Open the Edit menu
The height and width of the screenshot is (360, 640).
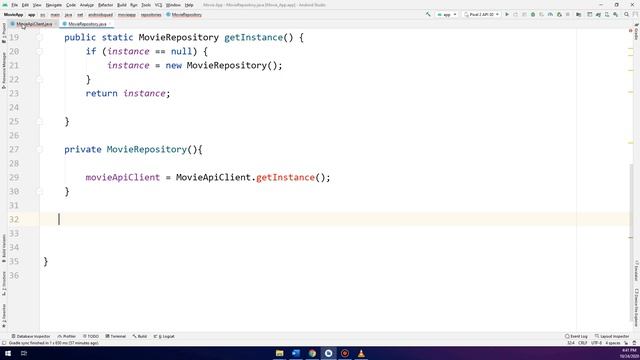point(25,5)
